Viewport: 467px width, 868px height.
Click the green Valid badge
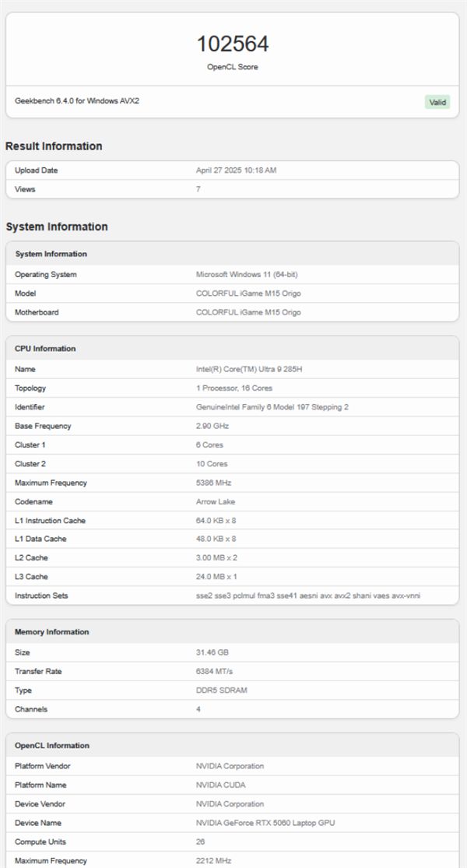[x=437, y=102]
